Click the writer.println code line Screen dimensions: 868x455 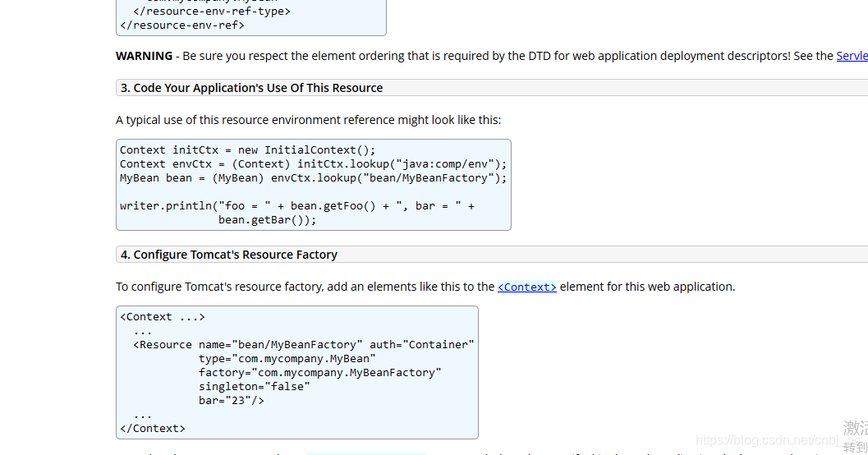click(297, 206)
